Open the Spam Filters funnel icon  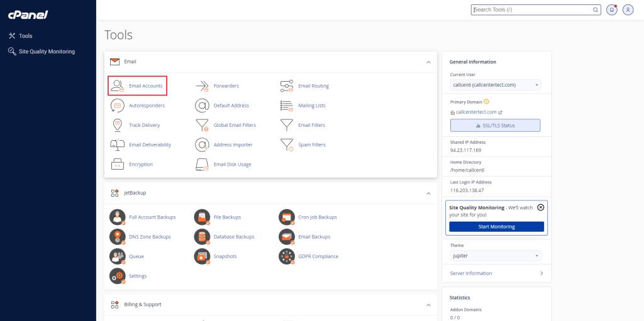tap(287, 145)
